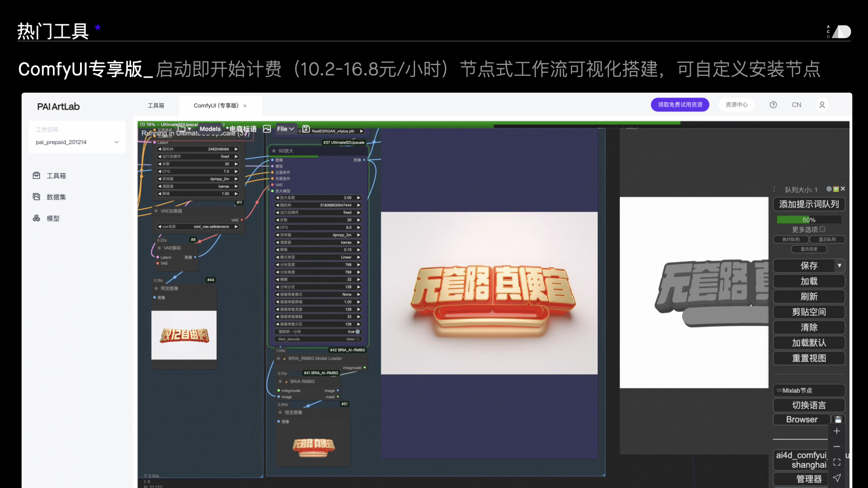The height and width of the screenshot is (488, 868).
Task: Click the send arrow icon under fit-view
Action: pos(837,478)
